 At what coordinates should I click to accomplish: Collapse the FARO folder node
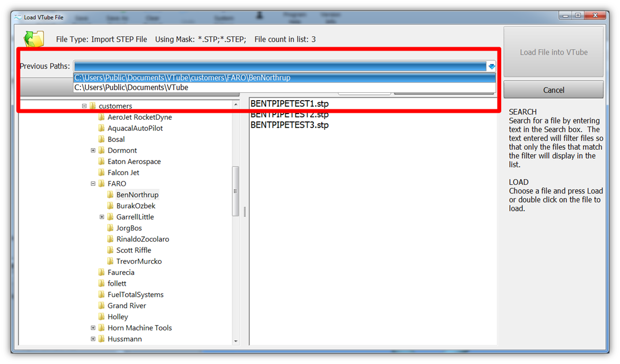[x=93, y=184]
